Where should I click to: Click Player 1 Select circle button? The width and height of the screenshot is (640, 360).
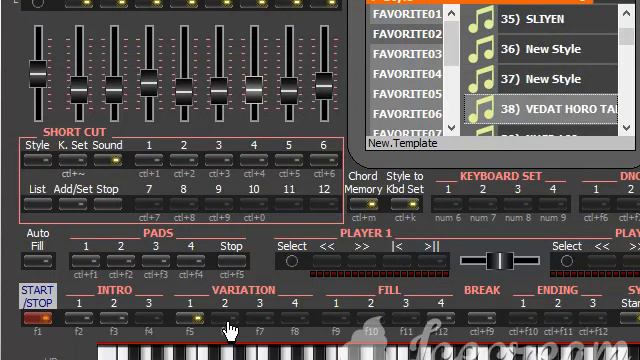pos(292,261)
